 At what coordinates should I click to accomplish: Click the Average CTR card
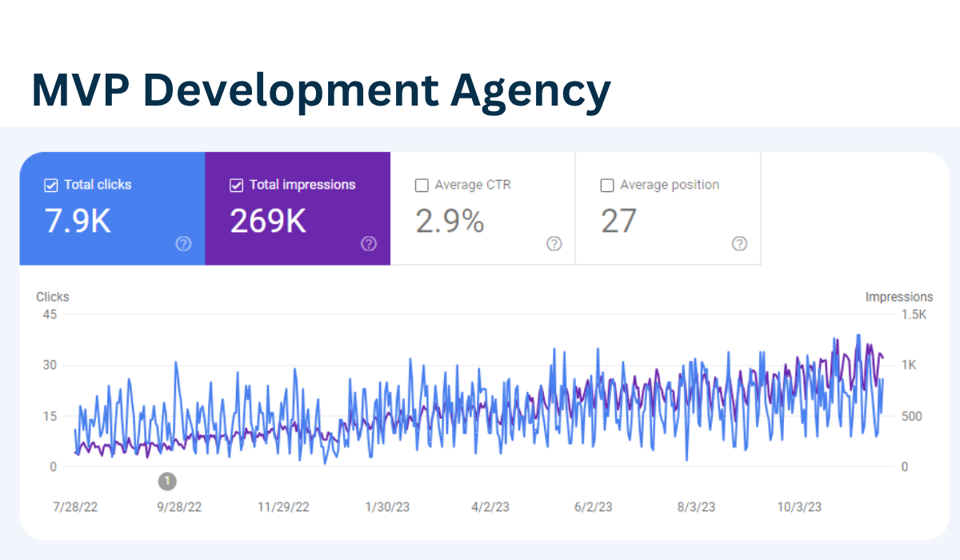click(x=483, y=208)
